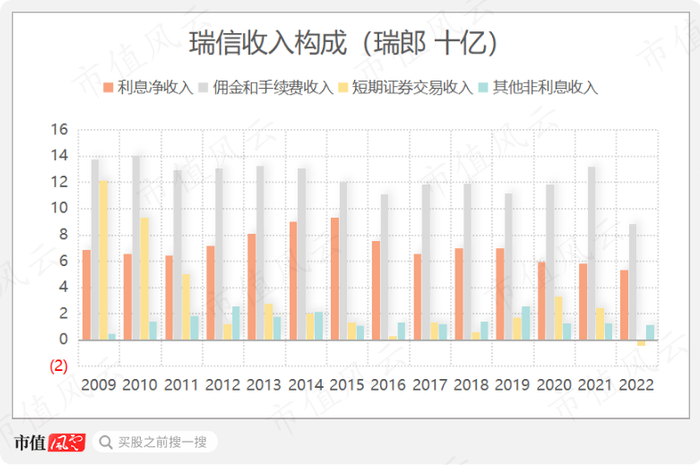Click the 买股之前搜一搜 search field

click(x=155, y=442)
